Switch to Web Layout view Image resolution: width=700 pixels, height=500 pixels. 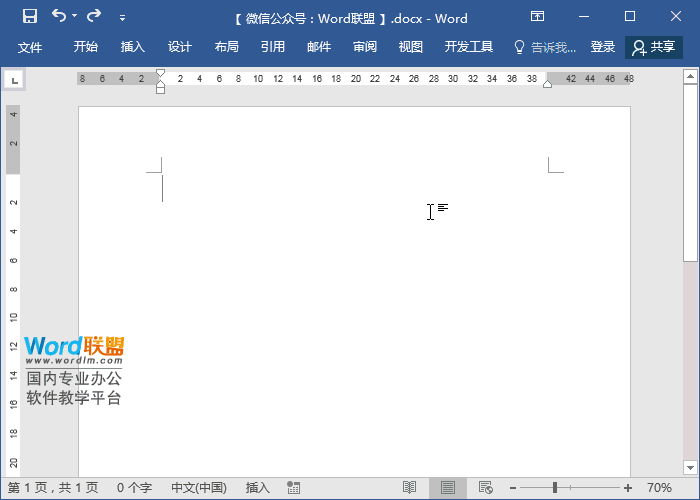[486, 488]
